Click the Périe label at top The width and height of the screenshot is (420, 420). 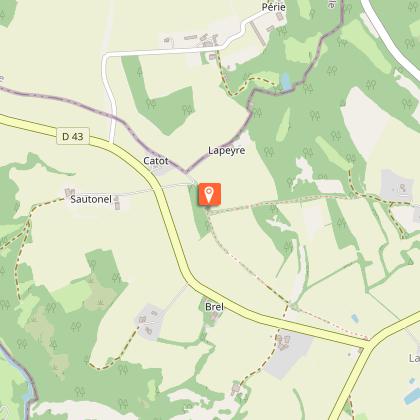273,7
